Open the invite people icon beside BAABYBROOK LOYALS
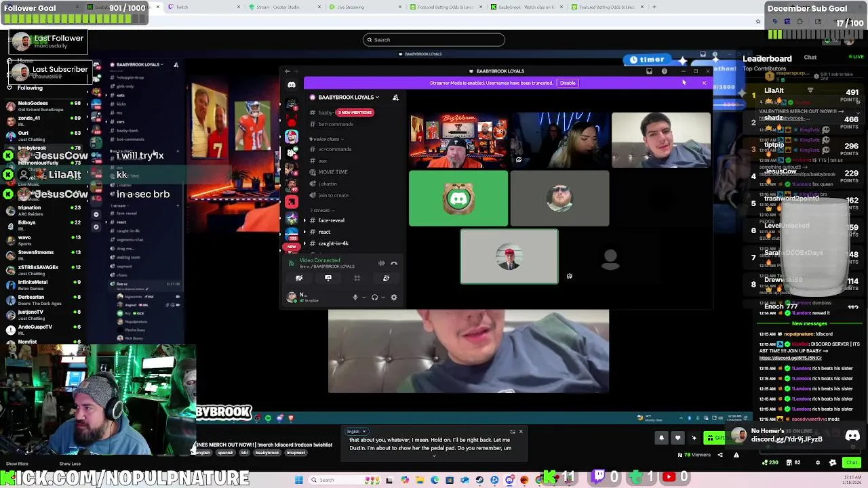The width and height of the screenshot is (868, 488). pyautogui.click(x=395, y=98)
